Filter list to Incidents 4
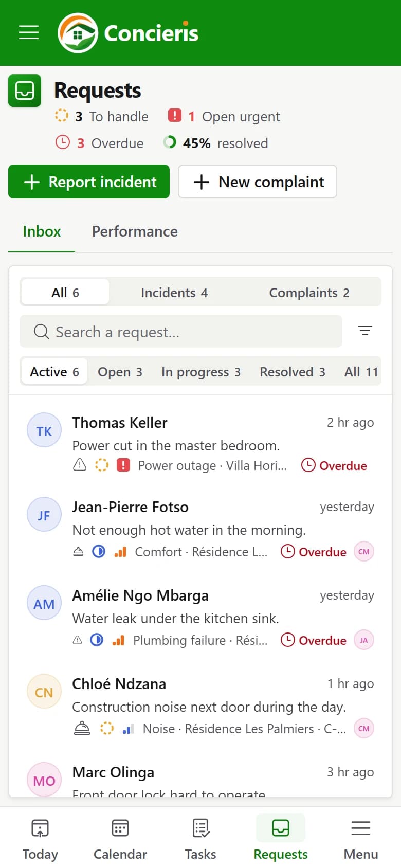The width and height of the screenshot is (401, 868). point(174,293)
